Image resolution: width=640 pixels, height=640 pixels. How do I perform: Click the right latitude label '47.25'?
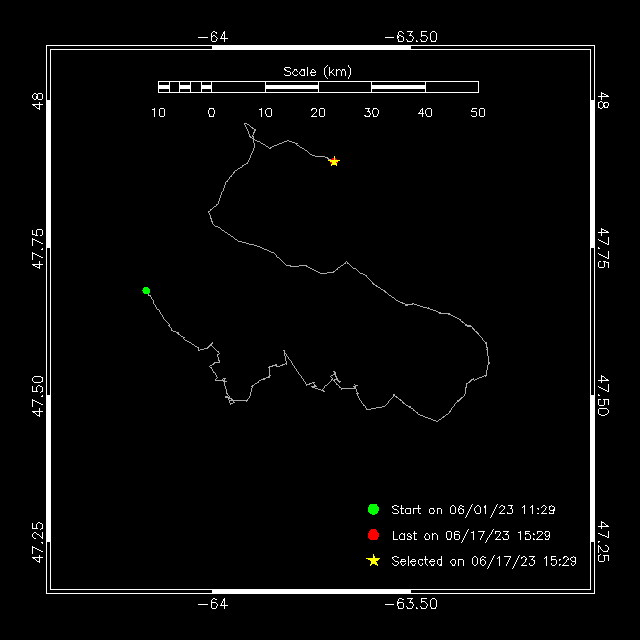603,542
